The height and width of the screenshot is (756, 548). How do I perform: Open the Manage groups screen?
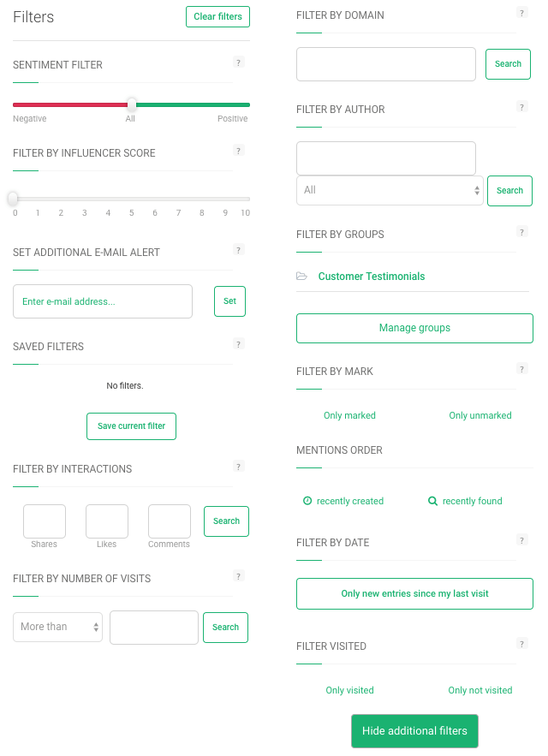(414, 328)
